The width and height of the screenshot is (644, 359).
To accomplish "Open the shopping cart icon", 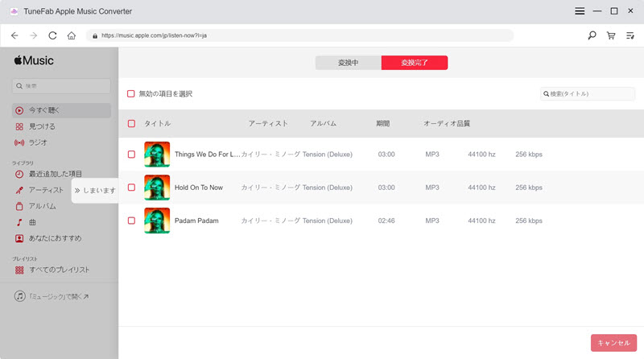I will click(x=611, y=35).
